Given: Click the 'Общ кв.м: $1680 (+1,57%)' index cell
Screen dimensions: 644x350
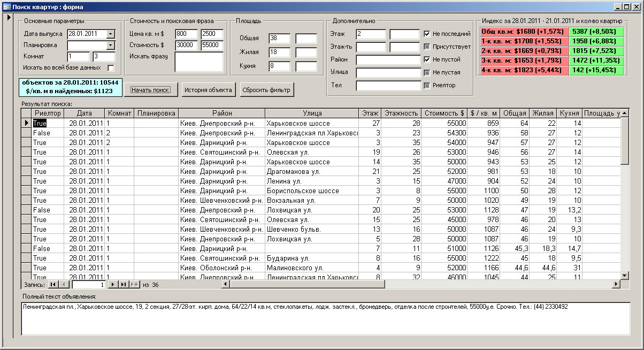Looking at the screenshot, I should 524,32.
